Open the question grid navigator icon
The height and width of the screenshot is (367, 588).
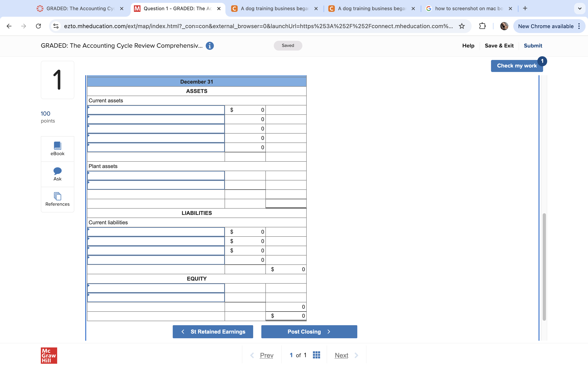pos(316,355)
